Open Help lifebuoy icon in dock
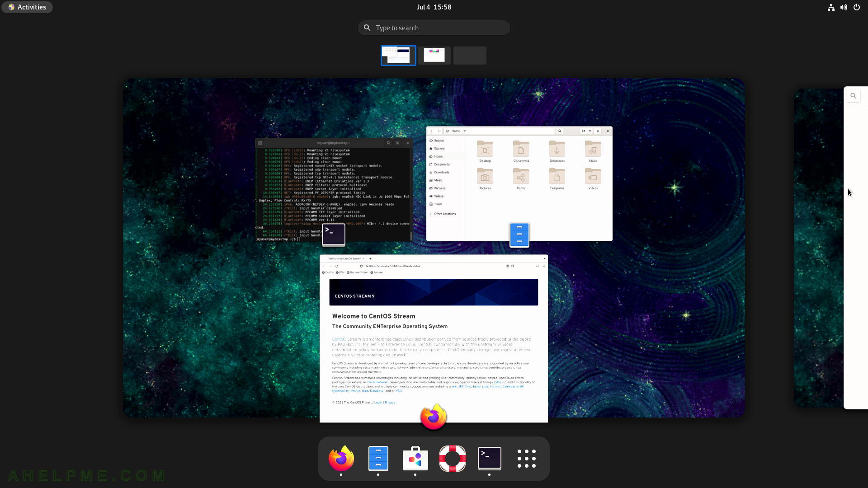868x488 pixels. [x=453, y=458]
